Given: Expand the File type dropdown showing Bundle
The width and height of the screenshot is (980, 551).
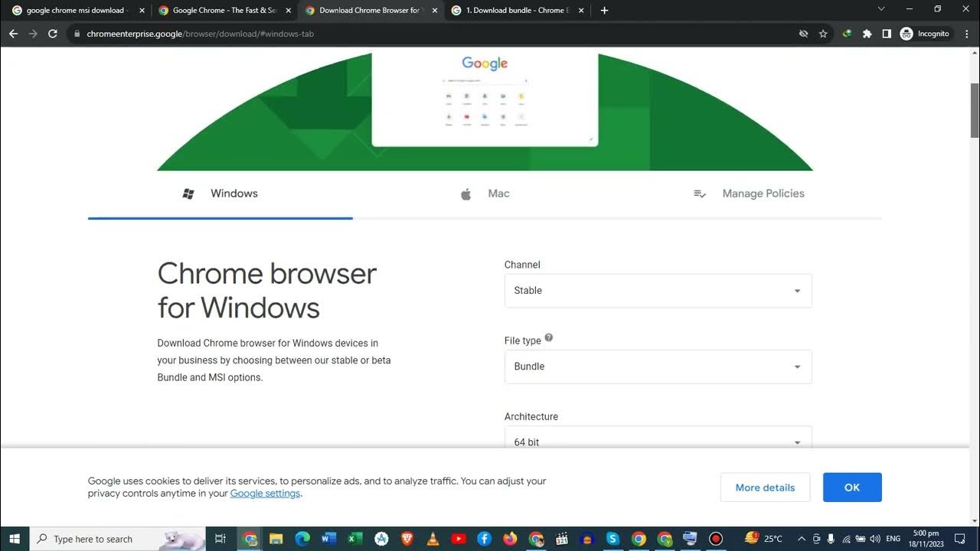Looking at the screenshot, I should pyautogui.click(x=658, y=367).
